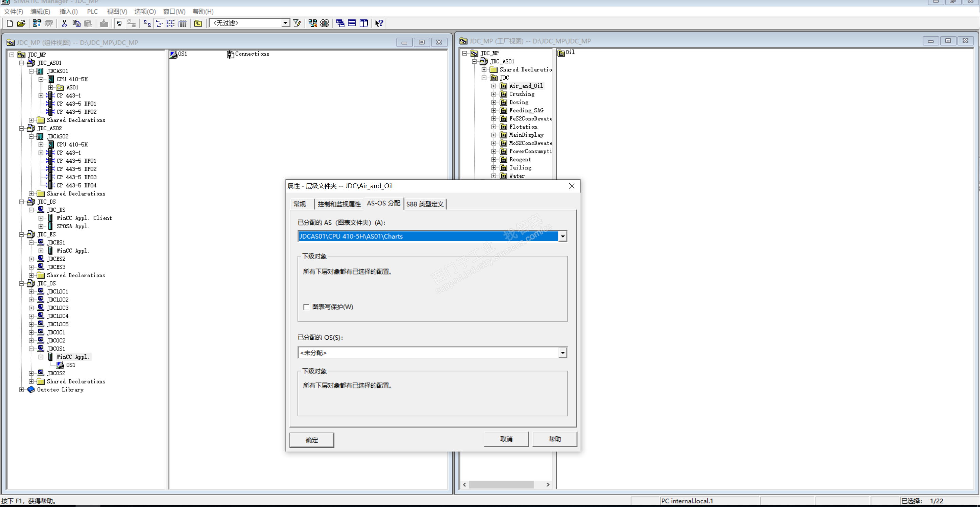Click the 取消 button
Image resolution: width=980 pixels, height=507 pixels.
click(506, 439)
